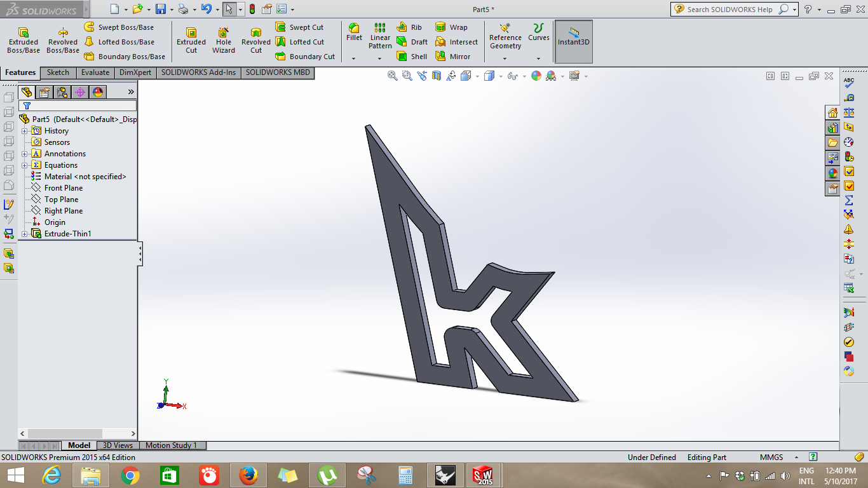
Task: Expand the Equations tree node
Action: [25, 165]
